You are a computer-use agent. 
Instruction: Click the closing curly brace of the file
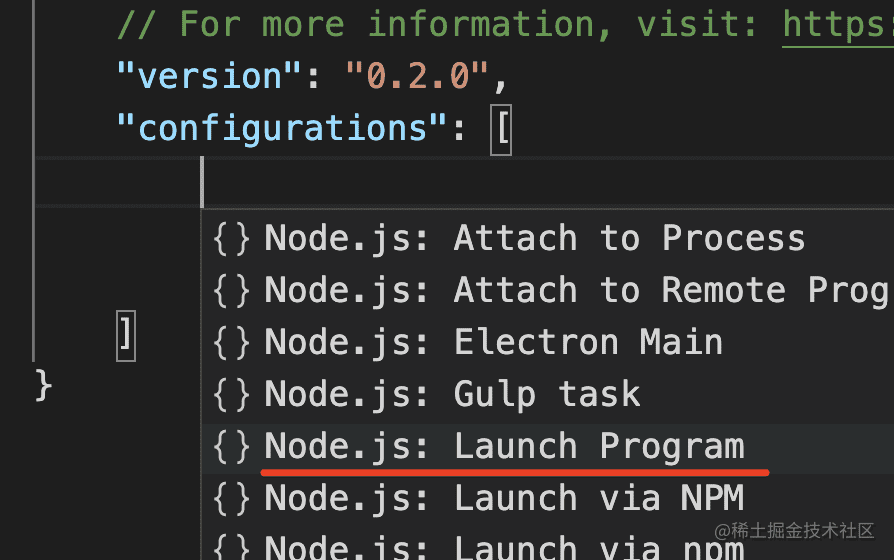click(x=43, y=385)
